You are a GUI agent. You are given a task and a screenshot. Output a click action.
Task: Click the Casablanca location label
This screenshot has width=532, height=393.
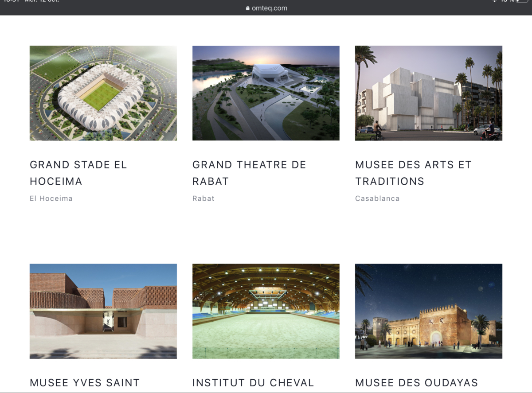(377, 198)
